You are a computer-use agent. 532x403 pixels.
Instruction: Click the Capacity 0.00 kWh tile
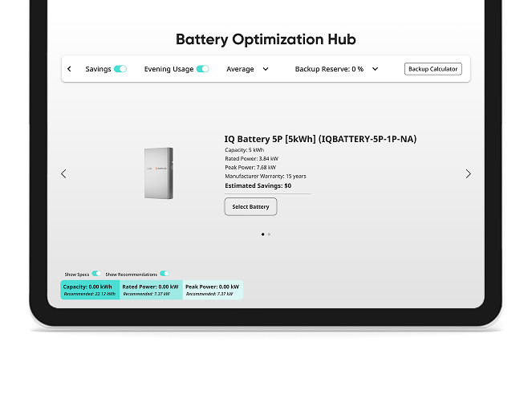pos(90,290)
